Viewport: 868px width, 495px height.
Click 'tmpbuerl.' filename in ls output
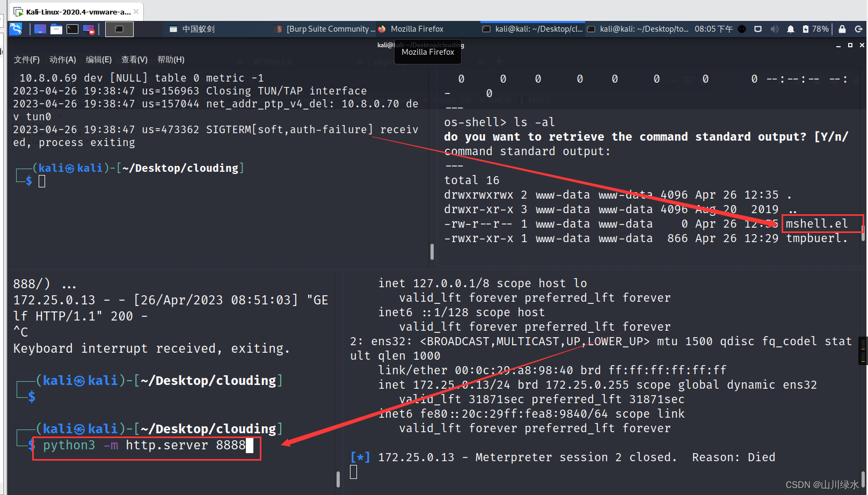817,238
